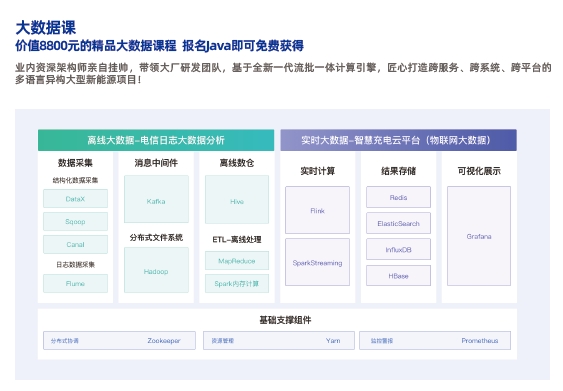
Task: Click the Kafka box
Action: pos(156,199)
